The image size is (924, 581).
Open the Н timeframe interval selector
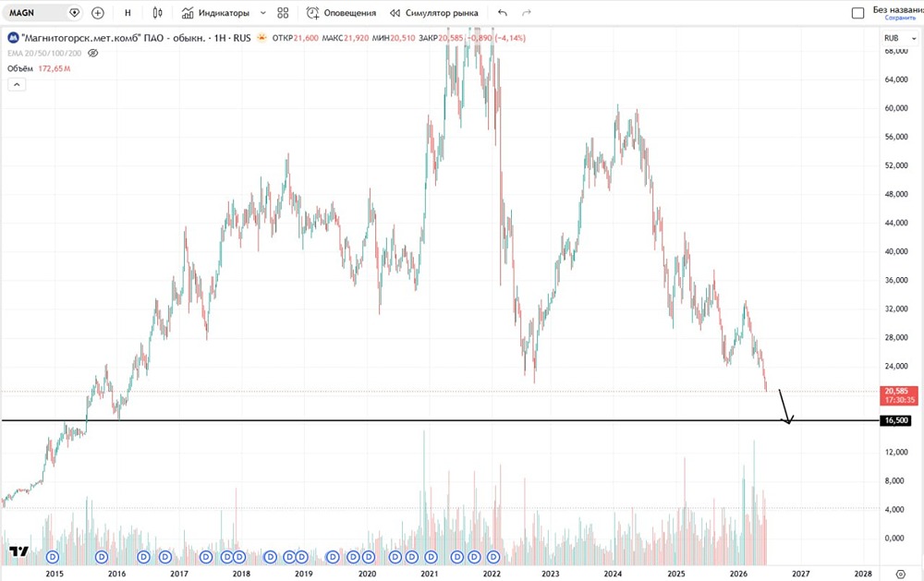click(128, 12)
